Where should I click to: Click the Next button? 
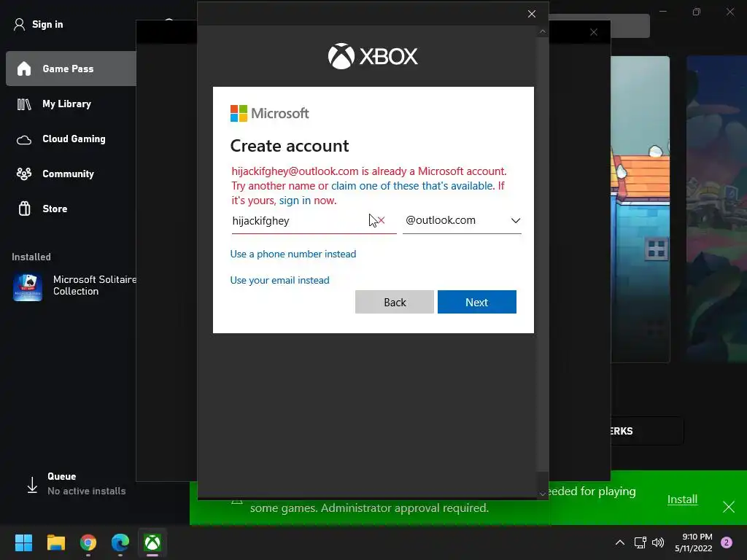pyautogui.click(x=477, y=302)
